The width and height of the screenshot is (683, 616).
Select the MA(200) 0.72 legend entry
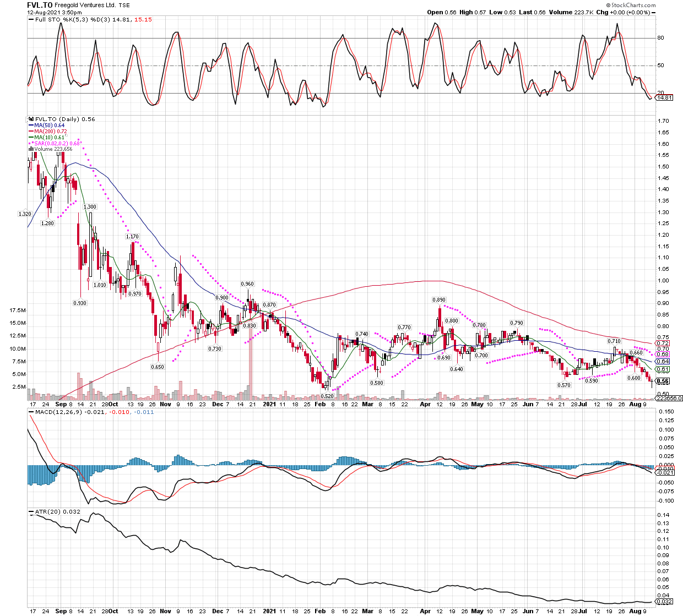point(48,132)
